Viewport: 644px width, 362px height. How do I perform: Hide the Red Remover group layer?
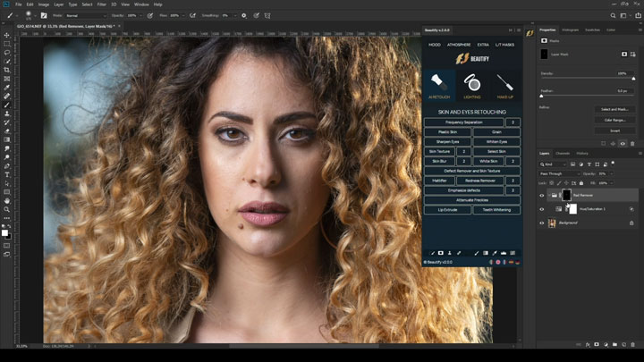[x=542, y=196]
